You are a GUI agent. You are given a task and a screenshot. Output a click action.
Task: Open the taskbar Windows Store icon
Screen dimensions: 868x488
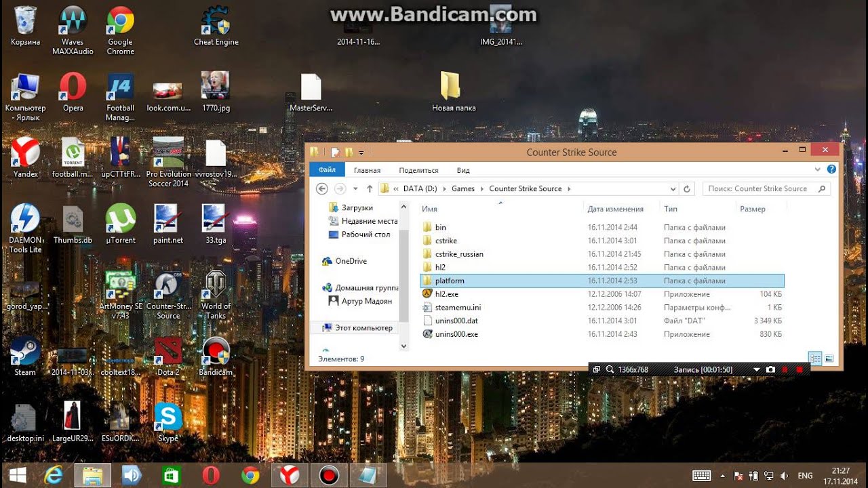(x=172, y=475)
